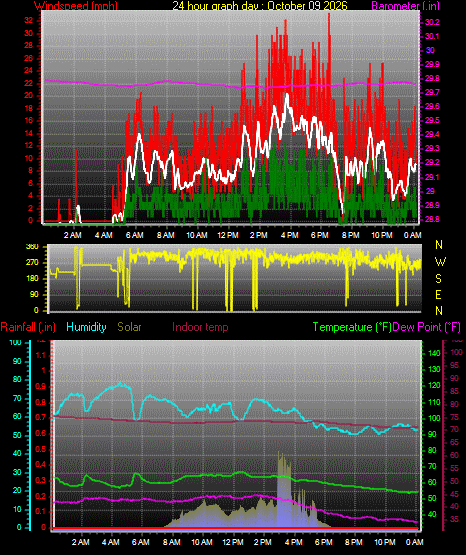Click "8 AM" under the humidity graph
Screen dimensions: 466x555
click(172, 542)
